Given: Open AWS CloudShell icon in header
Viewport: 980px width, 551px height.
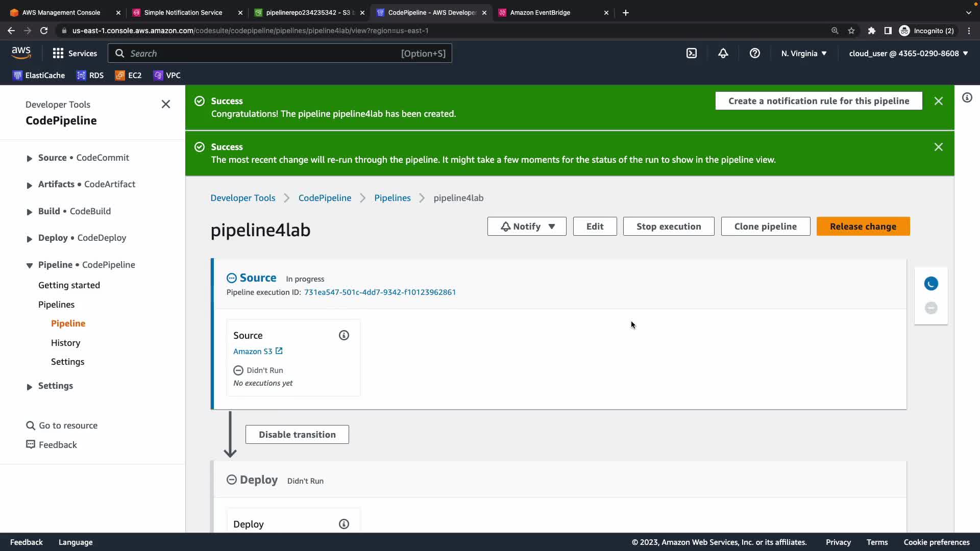Looking at the screenshot, I should [x=692, y=54].
